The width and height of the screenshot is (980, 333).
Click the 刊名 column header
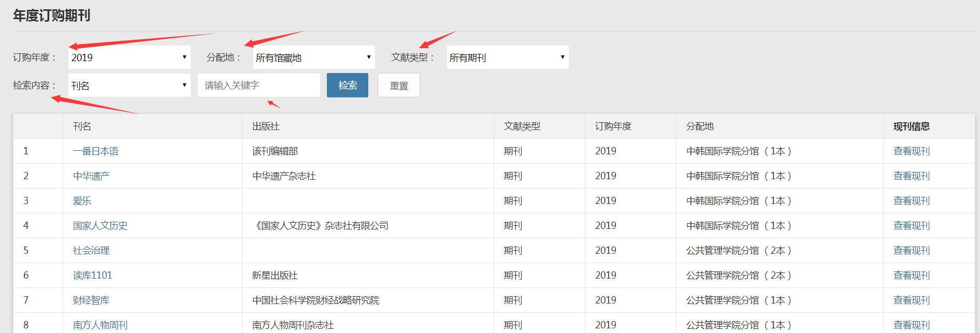point(82,126)
